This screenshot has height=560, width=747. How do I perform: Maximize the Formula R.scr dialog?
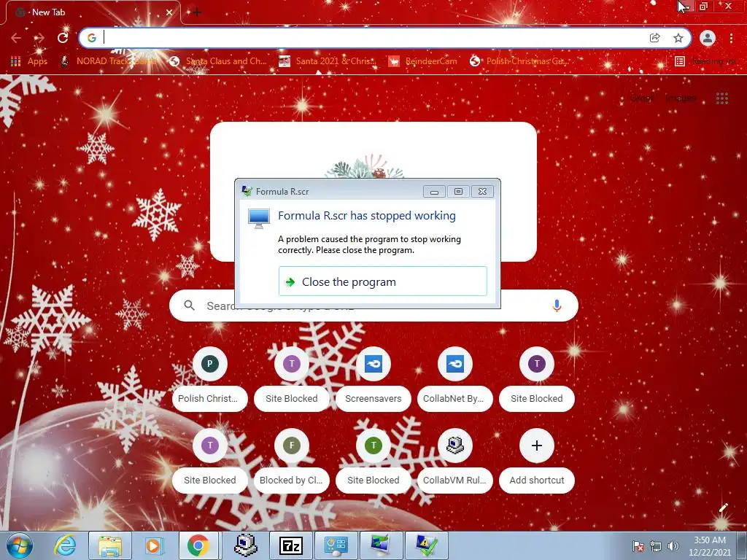pyautogui.click(x=458, y=192)
